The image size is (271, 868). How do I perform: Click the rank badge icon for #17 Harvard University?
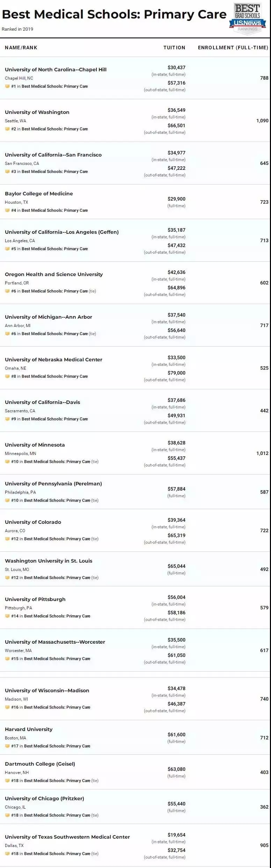click(7, 746)
